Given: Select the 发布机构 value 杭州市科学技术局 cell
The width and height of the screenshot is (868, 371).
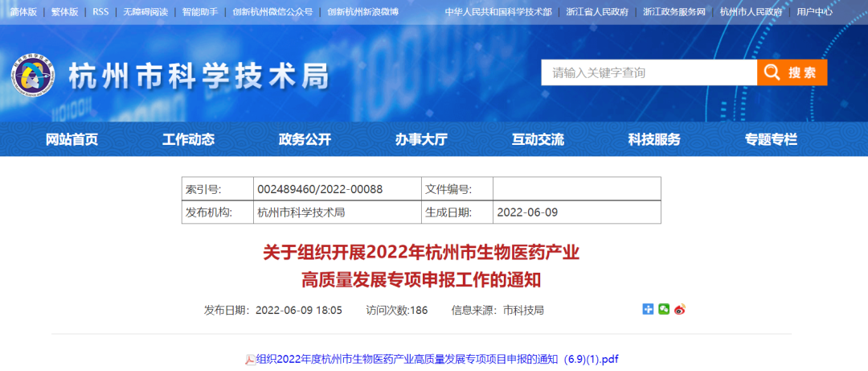Looking at the screenshot, I should 337,212.
